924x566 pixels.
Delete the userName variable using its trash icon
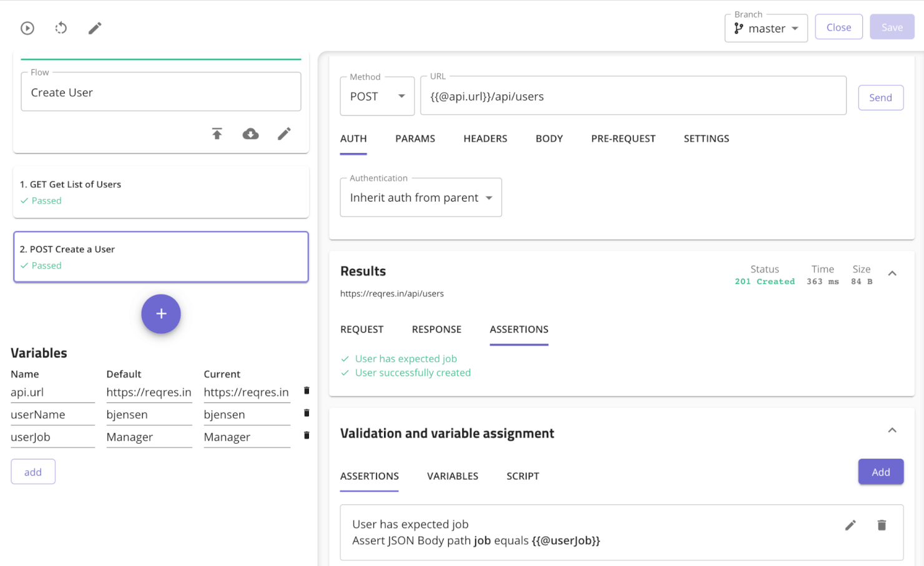pos(306,412)
